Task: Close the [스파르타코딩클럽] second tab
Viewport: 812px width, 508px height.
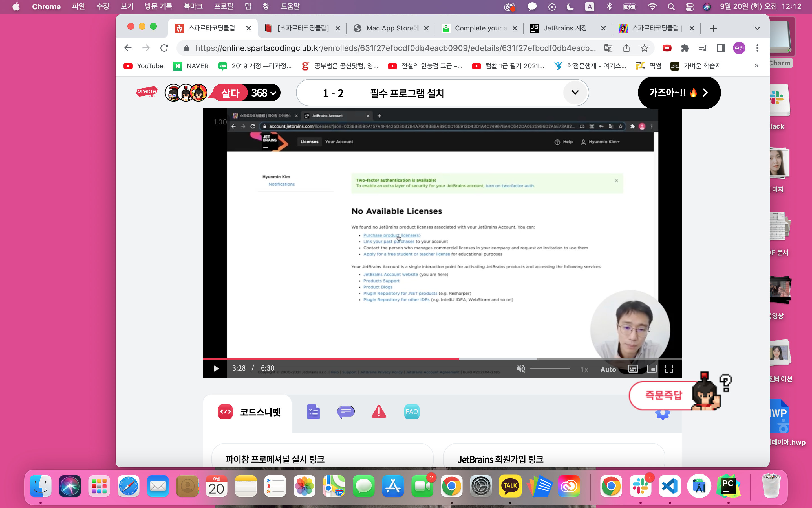Action: coord(337,29)
